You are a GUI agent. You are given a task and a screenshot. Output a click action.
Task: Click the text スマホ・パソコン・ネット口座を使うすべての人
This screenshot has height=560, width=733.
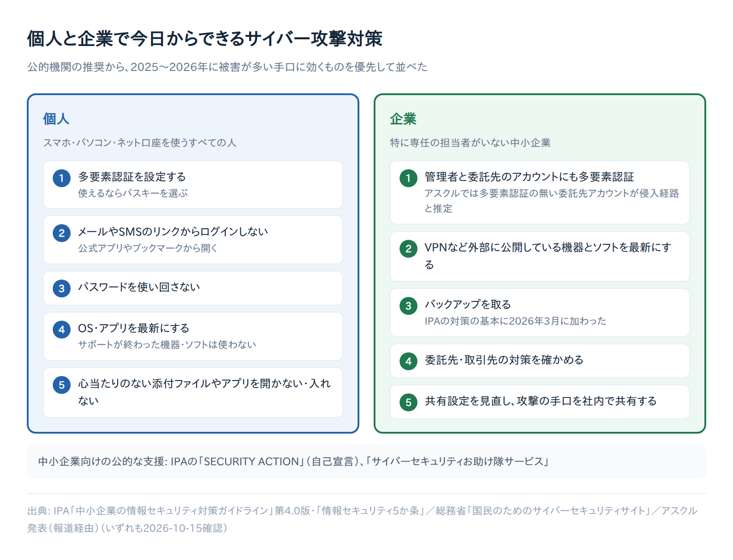click(139, 143)
